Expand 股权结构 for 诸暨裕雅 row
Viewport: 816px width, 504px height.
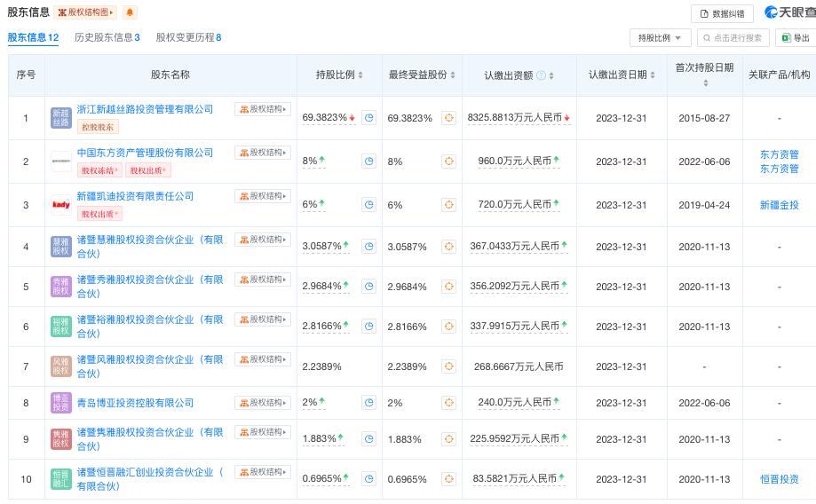coord(263,319)
